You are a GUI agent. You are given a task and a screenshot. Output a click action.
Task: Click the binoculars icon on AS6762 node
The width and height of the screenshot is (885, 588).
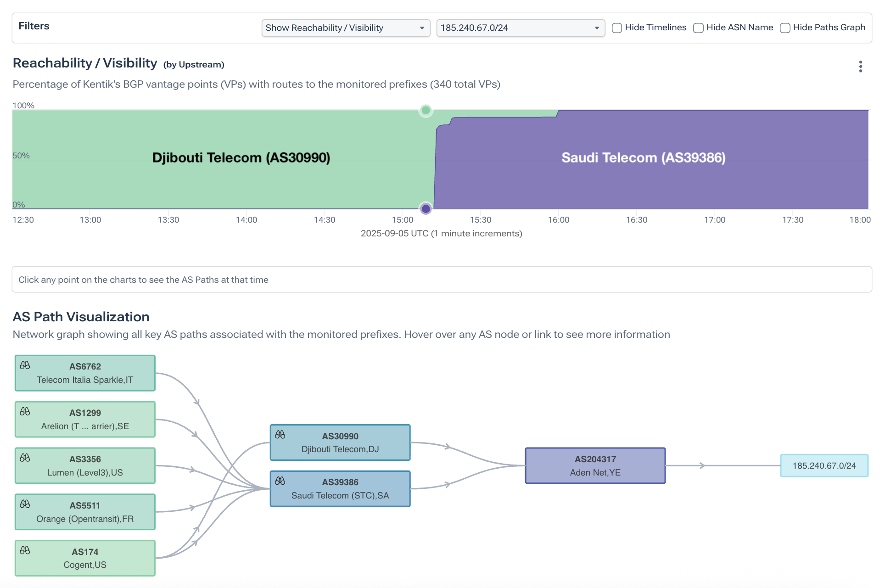pyautogui.click(x=25, y=365)
